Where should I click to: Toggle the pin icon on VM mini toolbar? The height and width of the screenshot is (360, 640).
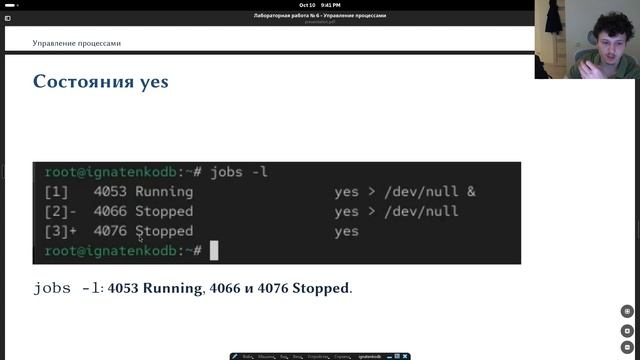[x=235, y=356]
